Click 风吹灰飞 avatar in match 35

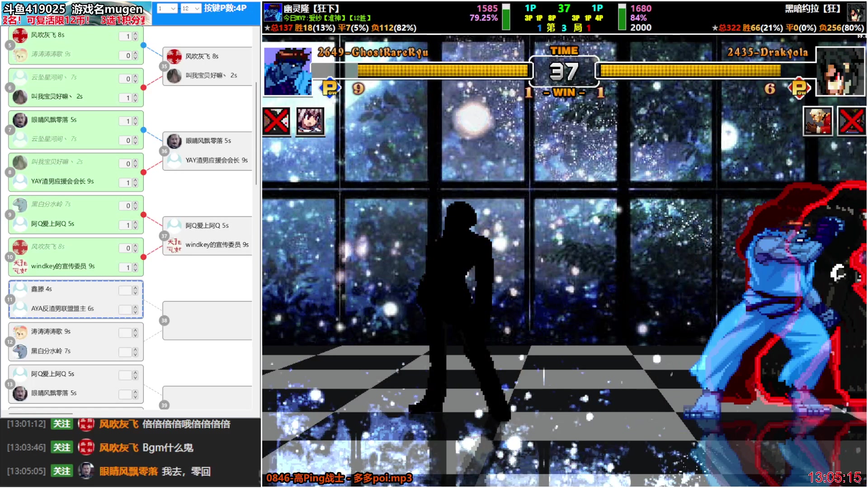[x=175, y=56]
